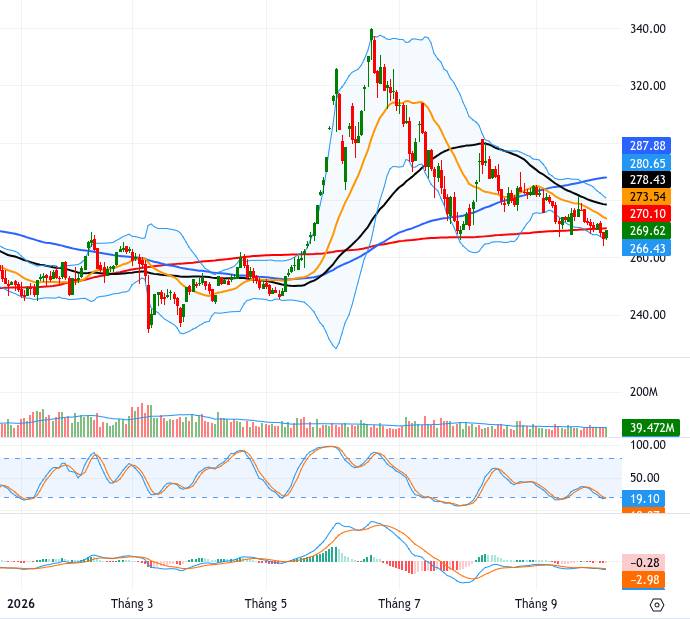This screenshot has width=690, height=619.
Task: Click the Tháng 5 time axis label
Action: (266, 603)
